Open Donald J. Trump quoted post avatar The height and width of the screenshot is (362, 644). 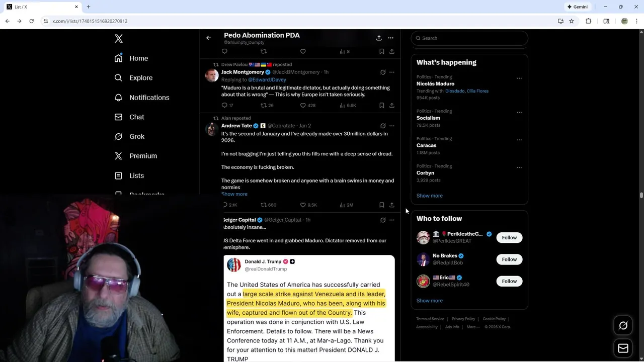click(234, 265)
